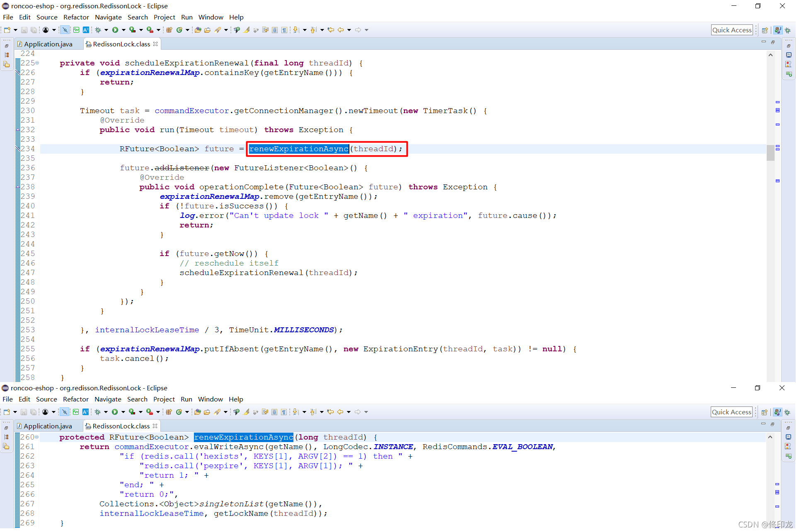The image size is (799, 532).
Task: Open Refactor menu in upper window
Action: pos(76,17)
